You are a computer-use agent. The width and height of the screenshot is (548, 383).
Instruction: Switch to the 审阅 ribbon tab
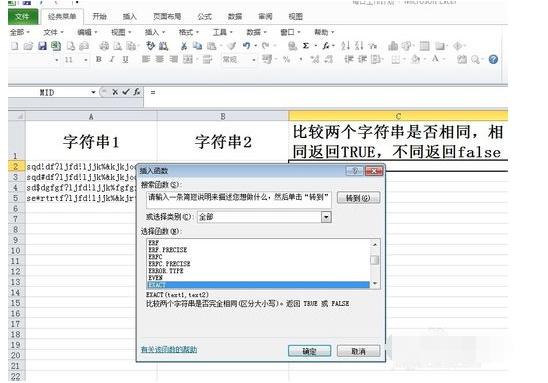(265, 16)
